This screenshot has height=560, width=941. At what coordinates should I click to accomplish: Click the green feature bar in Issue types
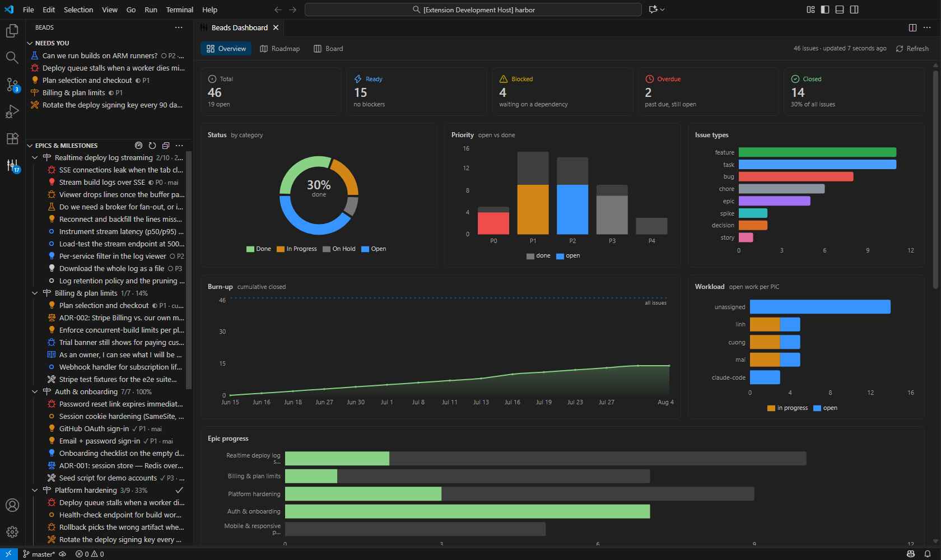point(817,152)
